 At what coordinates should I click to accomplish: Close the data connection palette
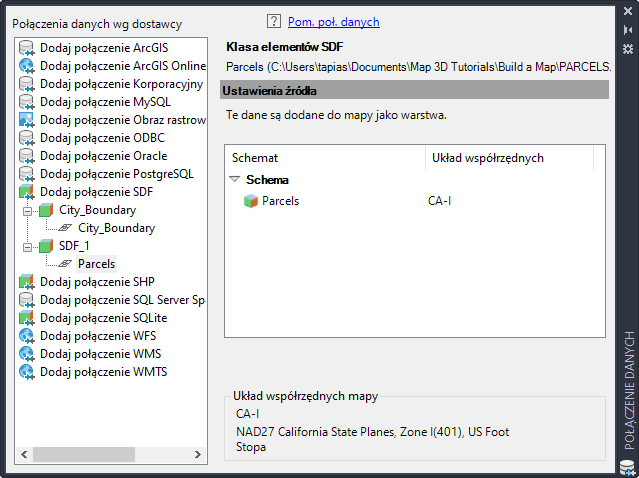627,13
